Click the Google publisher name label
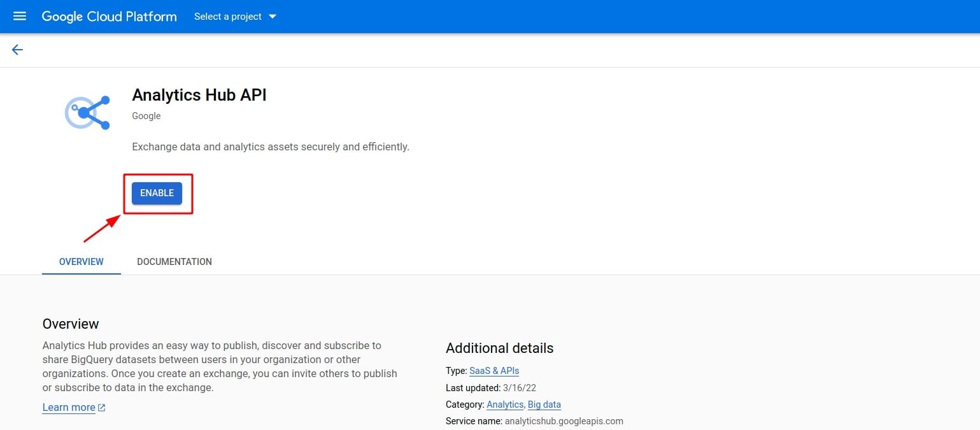This screenshot has height=430, width=980. 146,116
